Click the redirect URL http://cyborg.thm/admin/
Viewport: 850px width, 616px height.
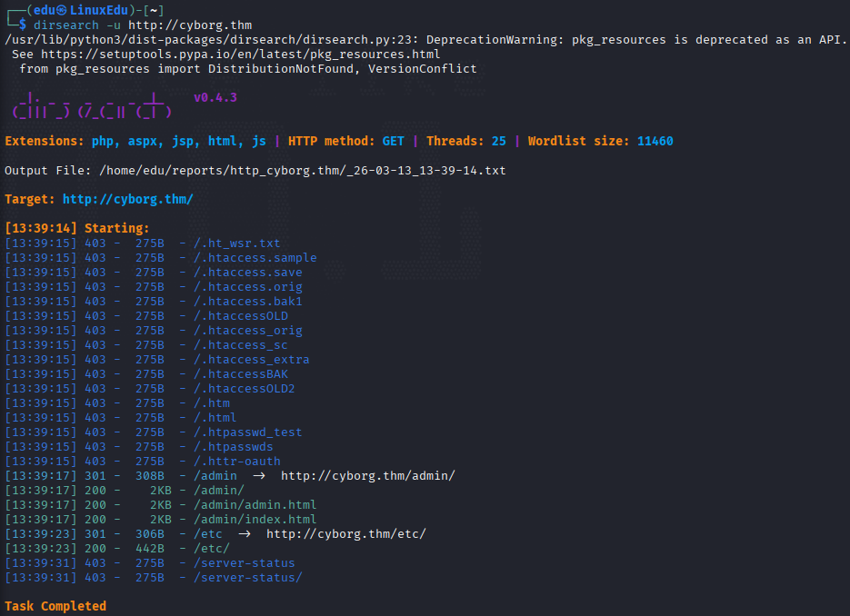[x=368, y=476]
